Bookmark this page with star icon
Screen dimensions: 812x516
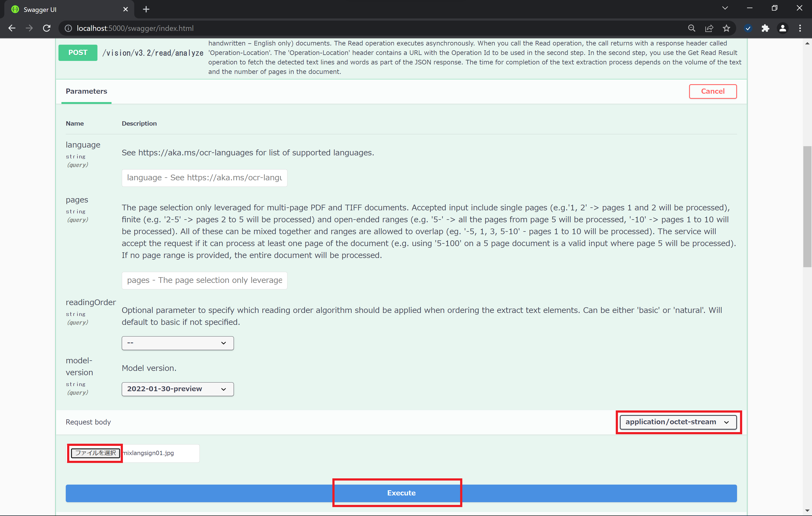[x=726, y=28]
